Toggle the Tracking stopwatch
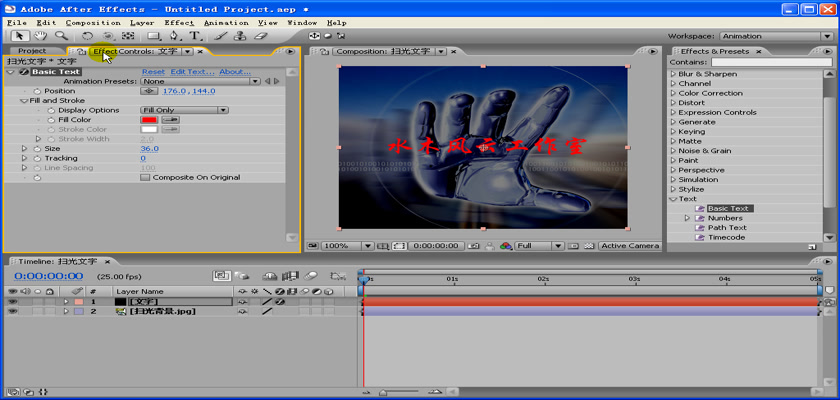840x400 pixels. point(37,159)
